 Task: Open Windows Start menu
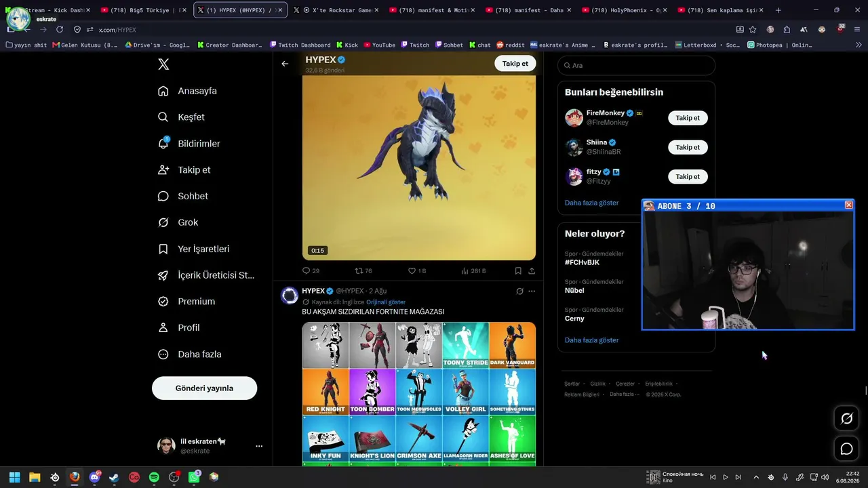pyautogui.click(x=14, y=477)
